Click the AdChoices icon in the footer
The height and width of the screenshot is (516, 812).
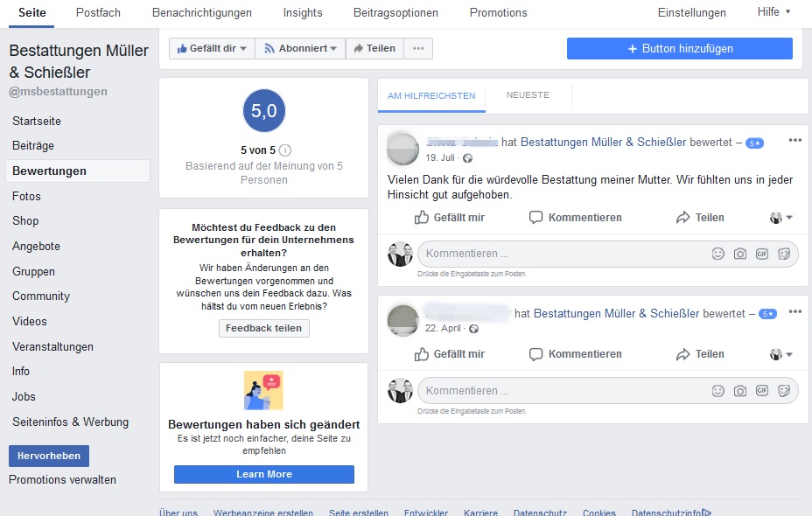706,513
